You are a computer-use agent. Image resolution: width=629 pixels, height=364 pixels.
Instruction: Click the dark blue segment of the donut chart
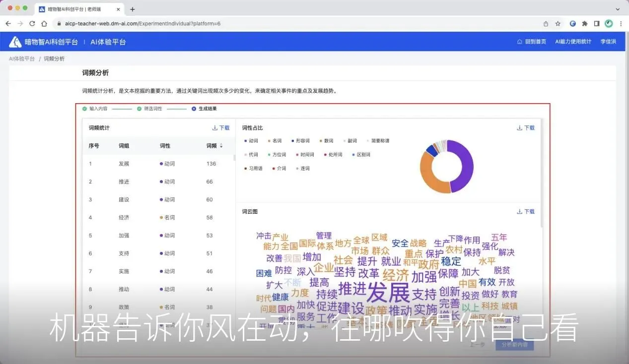click(432, 150)
